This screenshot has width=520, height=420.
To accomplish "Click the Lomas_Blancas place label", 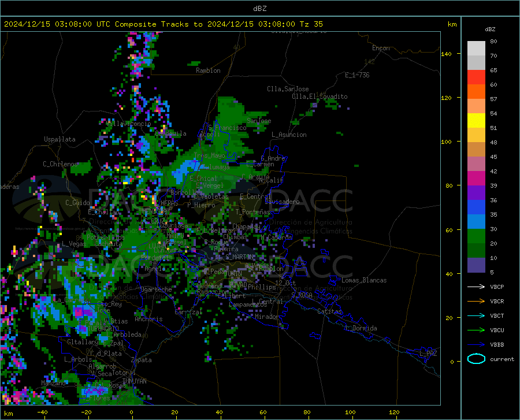I will (x=364, y=280).
